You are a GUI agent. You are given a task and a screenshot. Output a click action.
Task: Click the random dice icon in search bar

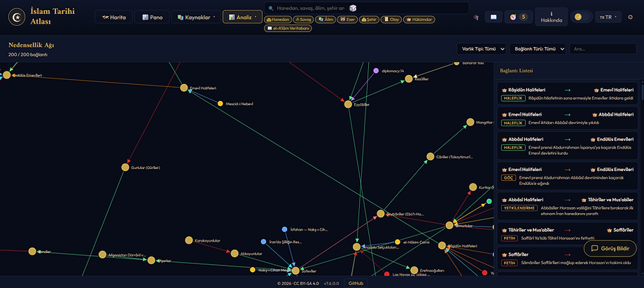point(353,8)
